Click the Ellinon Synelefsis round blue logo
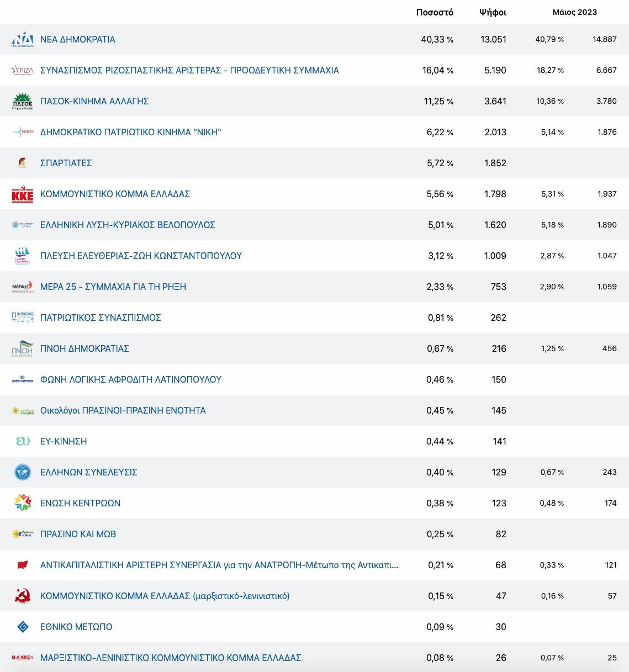629x672 pixels. tap(23, 472)
